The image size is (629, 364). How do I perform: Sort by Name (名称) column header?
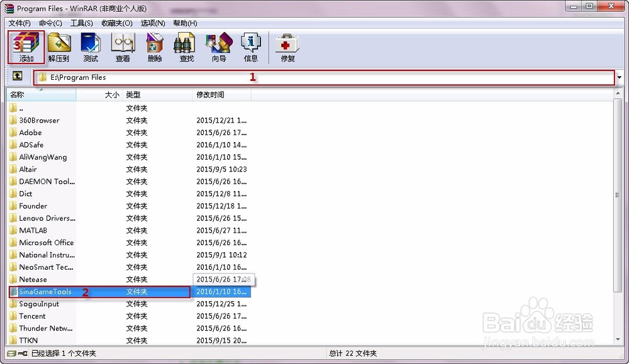tap(42, 94)
